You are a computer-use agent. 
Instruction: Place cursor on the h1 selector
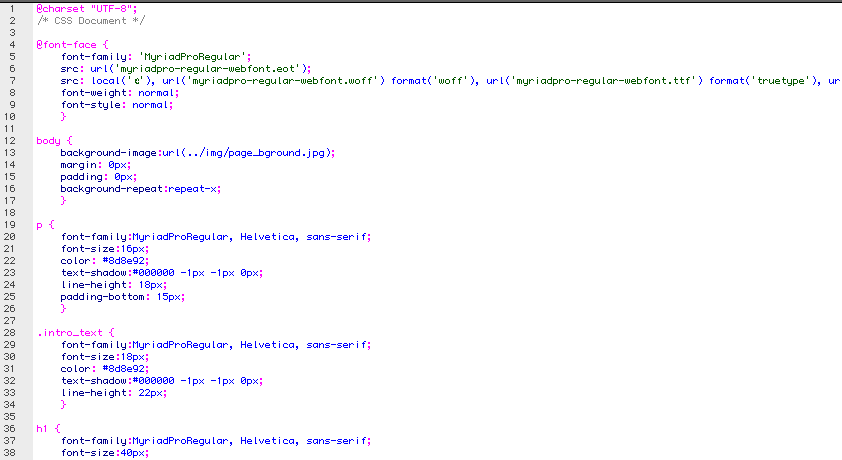click(x=42, y=428)
